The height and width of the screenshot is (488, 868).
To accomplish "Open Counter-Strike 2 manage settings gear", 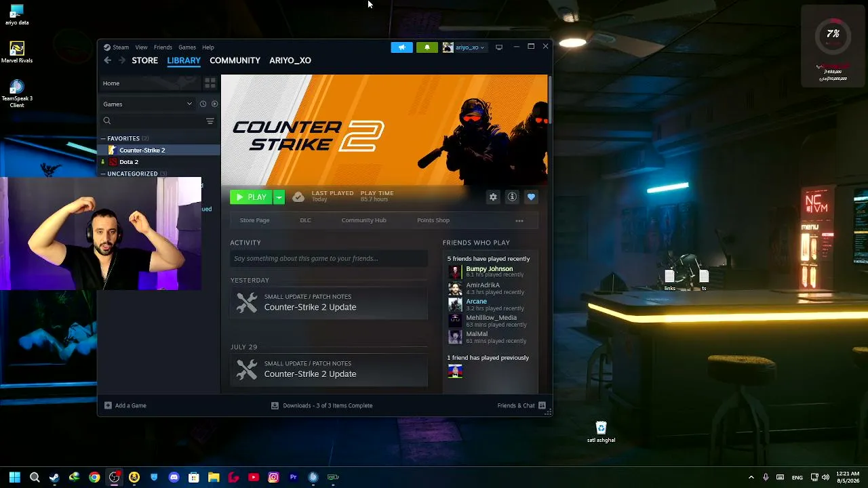I will (x=493, y=197).
